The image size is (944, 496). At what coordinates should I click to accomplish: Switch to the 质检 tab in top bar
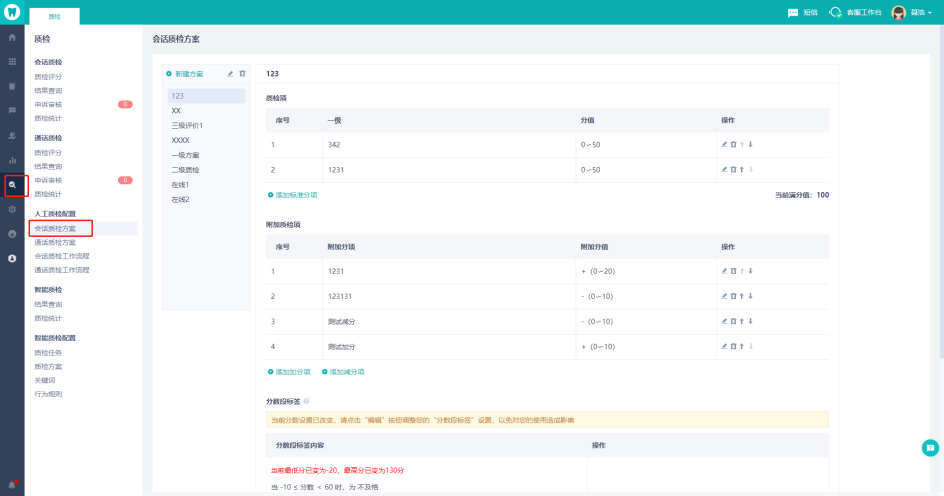pyautogui.click(x=55, y=17)
